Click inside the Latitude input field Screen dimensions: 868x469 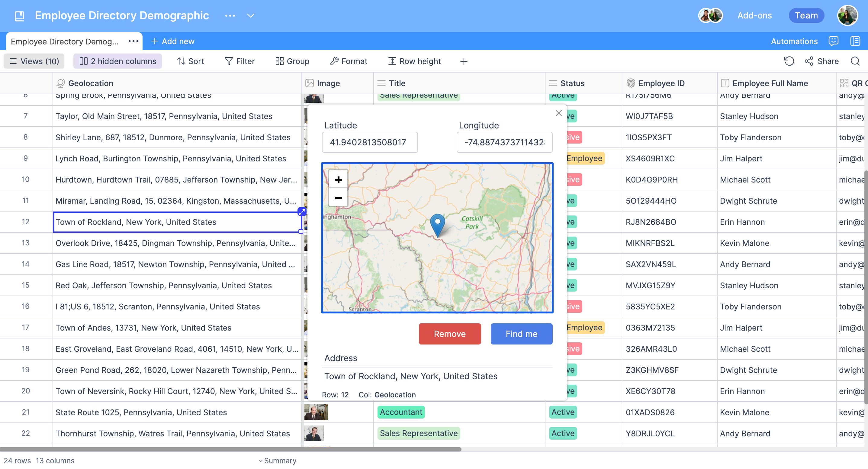pyautogui.click(x=370, y=142)
